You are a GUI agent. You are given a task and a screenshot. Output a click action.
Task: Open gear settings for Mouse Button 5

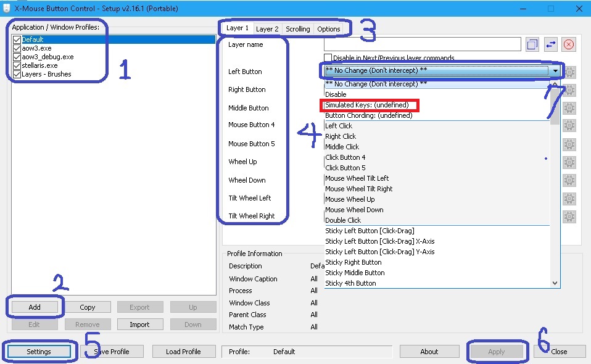[569, 144]
